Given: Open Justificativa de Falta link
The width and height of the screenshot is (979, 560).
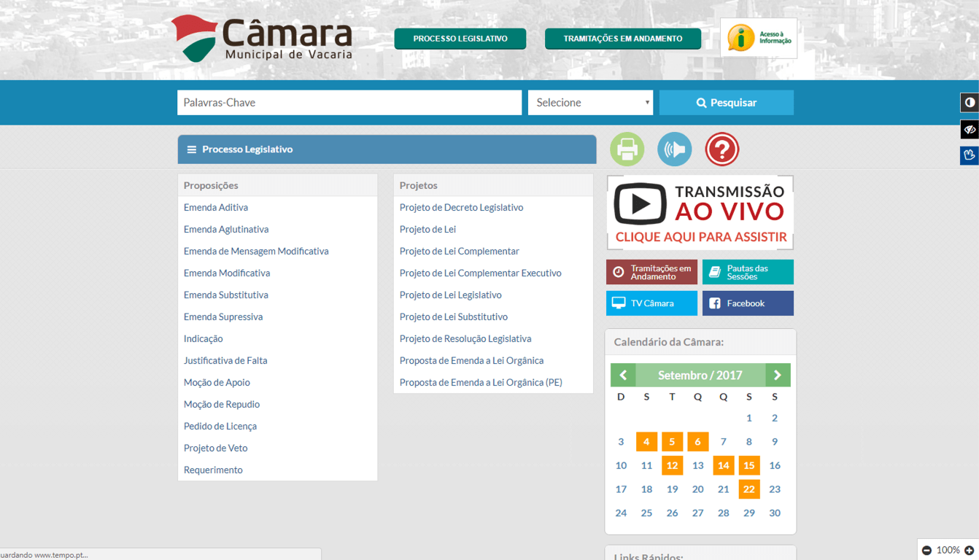Looking at the screenshot, I should 225,360.
